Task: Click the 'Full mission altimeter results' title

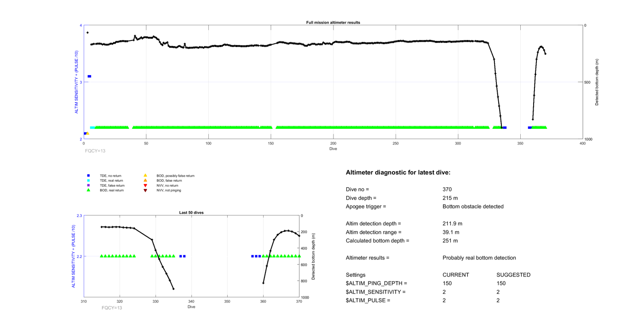Action: pos(333,23)
